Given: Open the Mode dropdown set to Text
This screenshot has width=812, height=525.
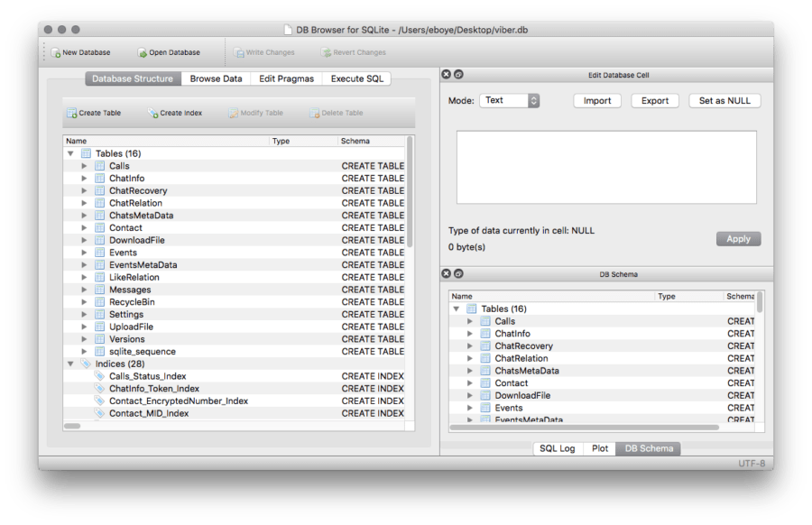Looking at the screenshot, I should pos(510,100).
